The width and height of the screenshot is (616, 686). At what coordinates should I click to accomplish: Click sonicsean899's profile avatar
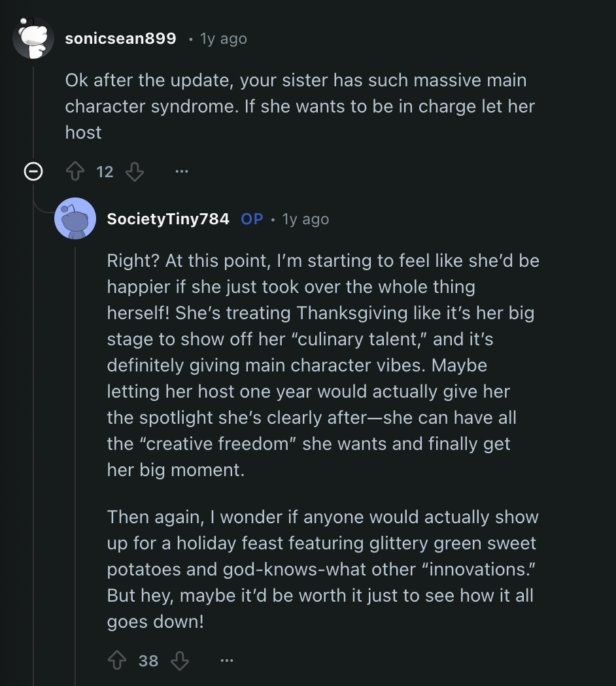pos(33,38)
